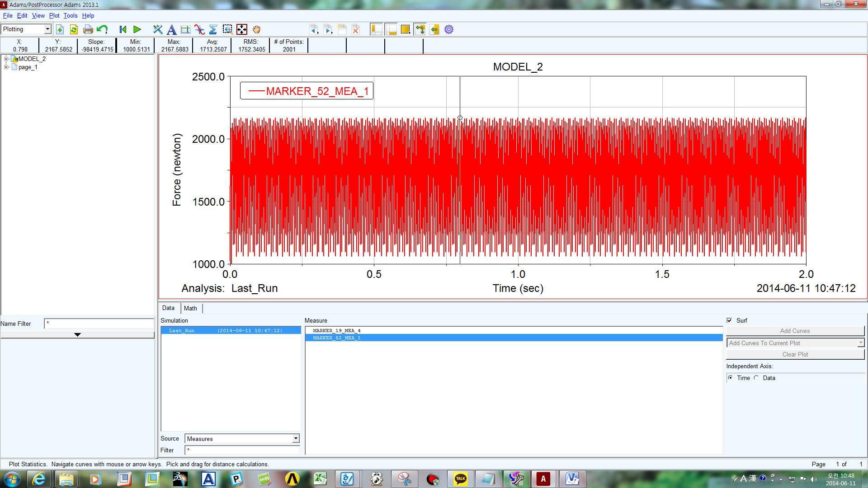868x488 pixels.
Task: Toggle the Surf checkbox
Action: click(x=729, y=320)
